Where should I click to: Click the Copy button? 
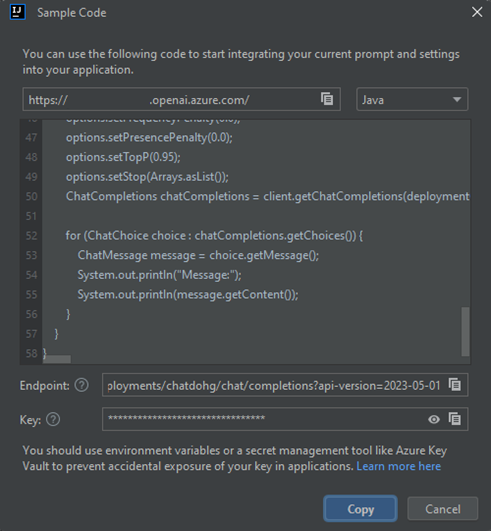point(360,509)
